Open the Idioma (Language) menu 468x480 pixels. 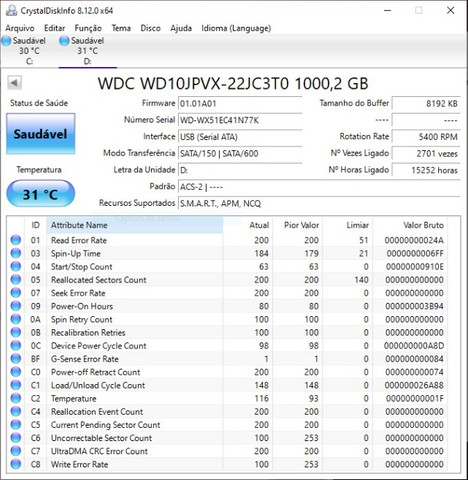point(236,28)
